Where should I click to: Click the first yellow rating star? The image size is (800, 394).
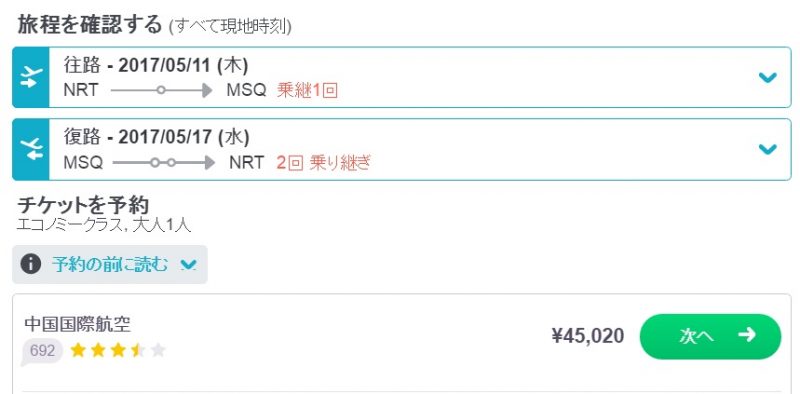coord(78,350)
